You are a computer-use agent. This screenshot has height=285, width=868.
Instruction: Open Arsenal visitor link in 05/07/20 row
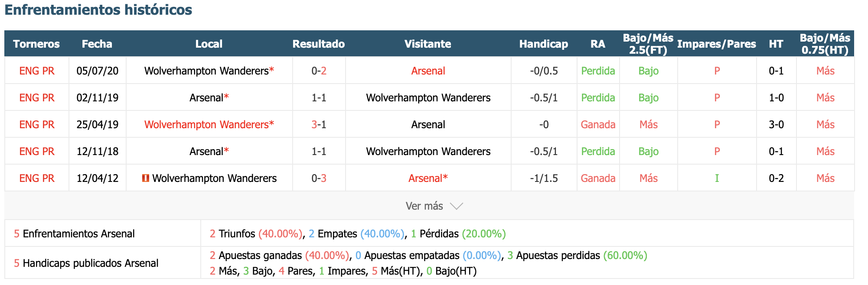click(x=428, y=71)
